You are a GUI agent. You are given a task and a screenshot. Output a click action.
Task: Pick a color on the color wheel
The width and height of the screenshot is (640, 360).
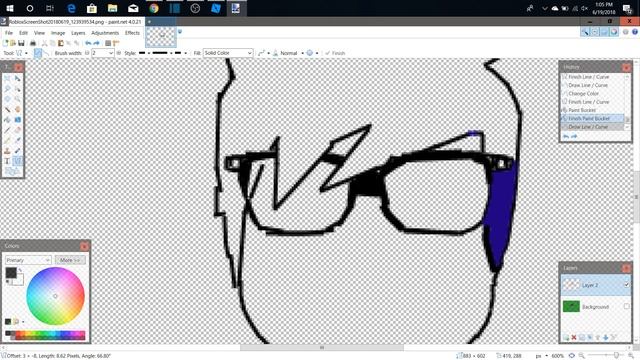point(56,296)
